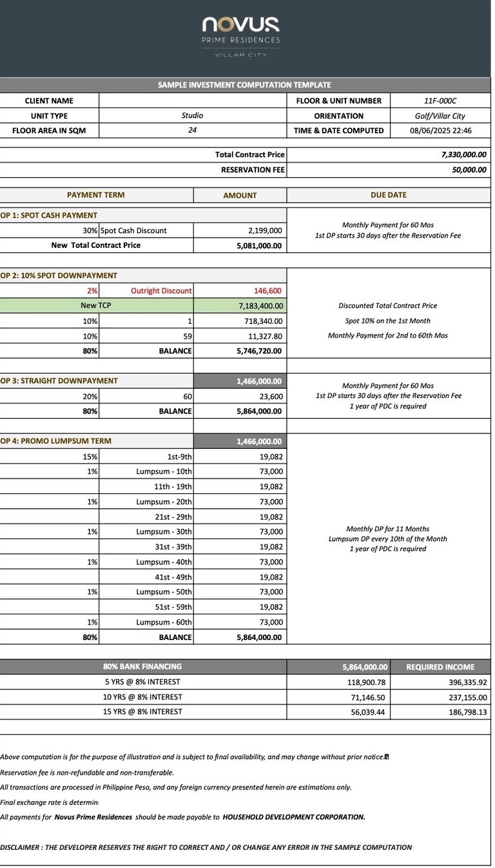Select the 'FLOOR & UNIT NUMBER' label
The width and height of the screenshot is (495, 868).
pyautogui.click(x=339, y=100)
